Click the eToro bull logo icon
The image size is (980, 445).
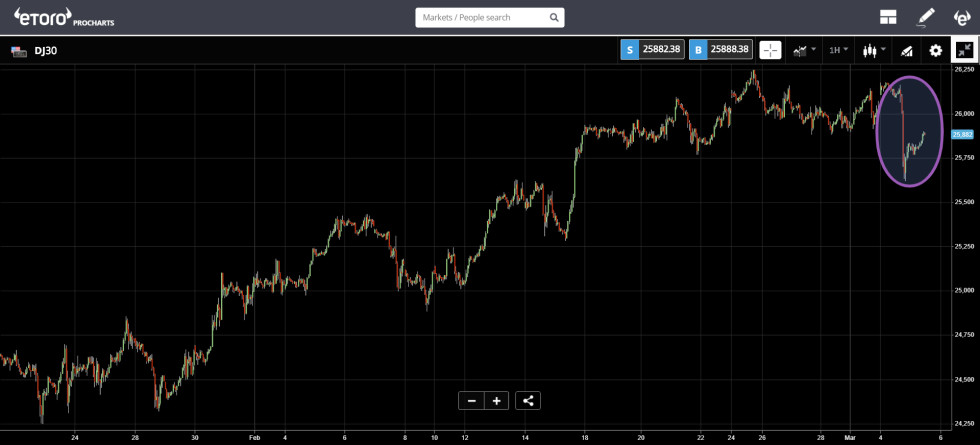coord(961,17)
